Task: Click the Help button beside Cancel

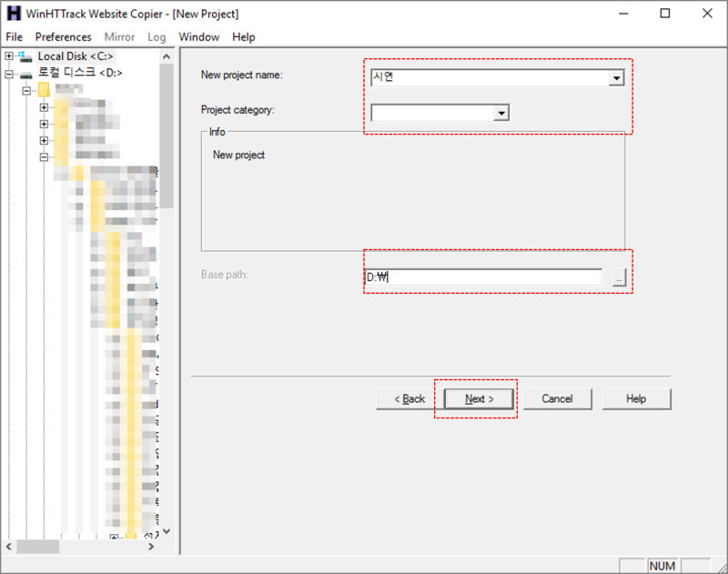Action: 636,399
